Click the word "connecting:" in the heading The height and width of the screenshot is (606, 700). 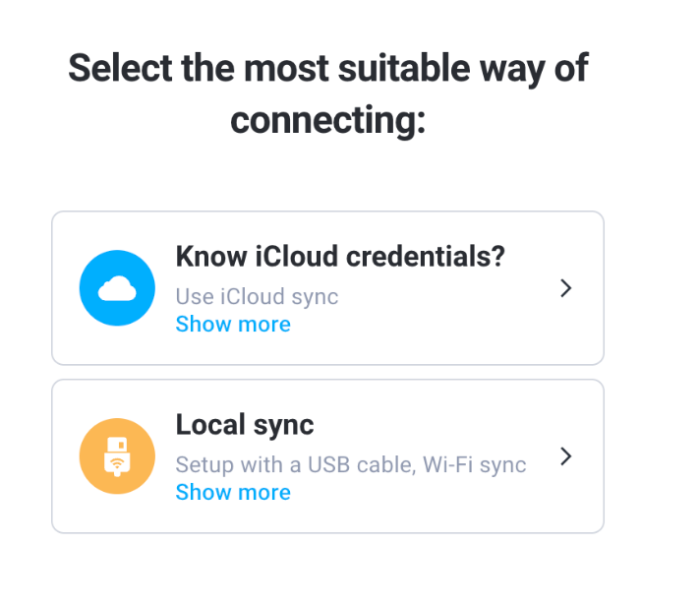328,121
